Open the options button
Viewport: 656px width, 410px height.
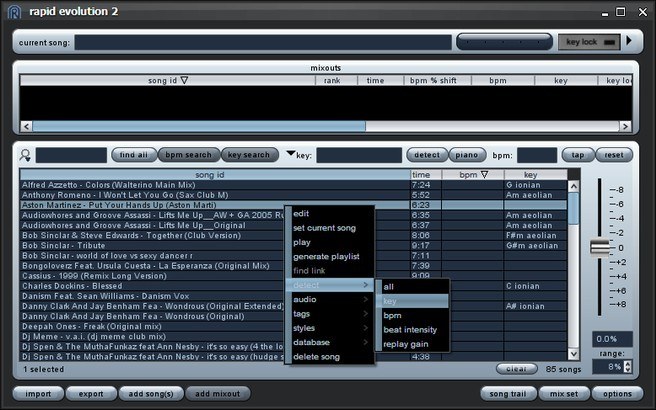(617, 394)
